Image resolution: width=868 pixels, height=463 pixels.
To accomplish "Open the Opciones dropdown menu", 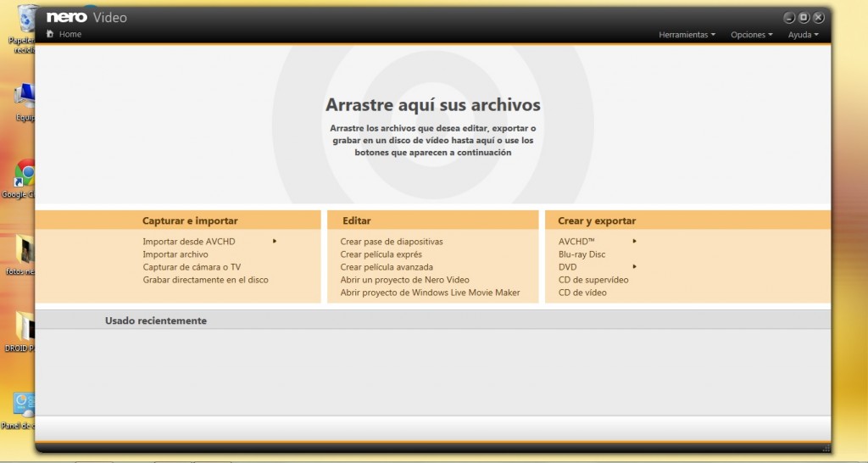I will [752, 35].
